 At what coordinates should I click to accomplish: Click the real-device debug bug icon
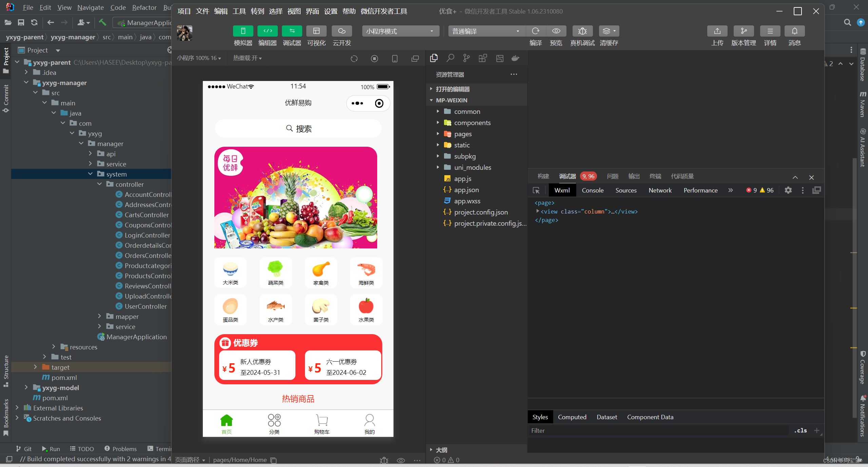pos(582,31)
